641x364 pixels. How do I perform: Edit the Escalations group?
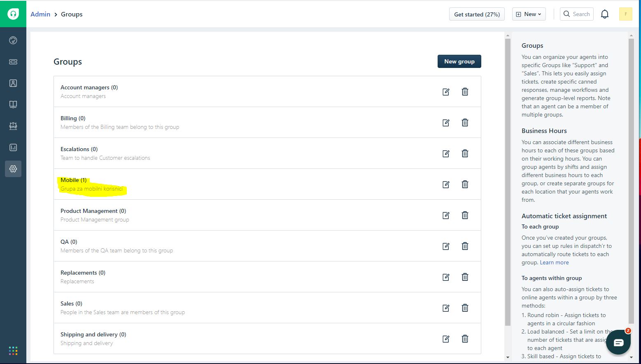446,154
